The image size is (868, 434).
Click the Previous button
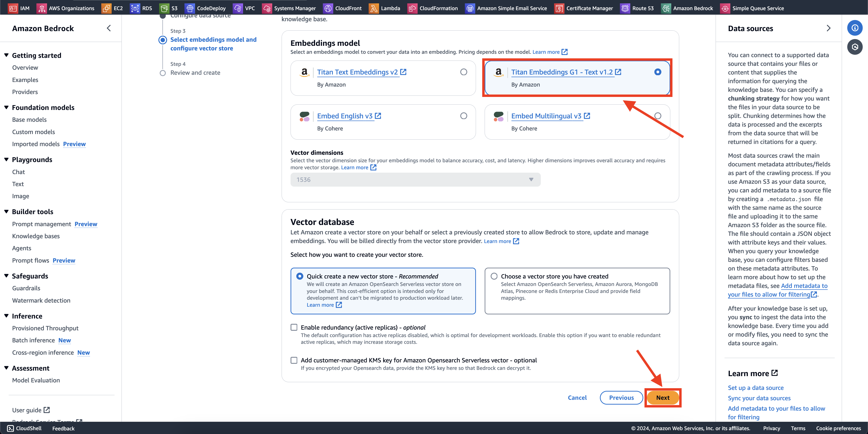(x=621, y=398)
